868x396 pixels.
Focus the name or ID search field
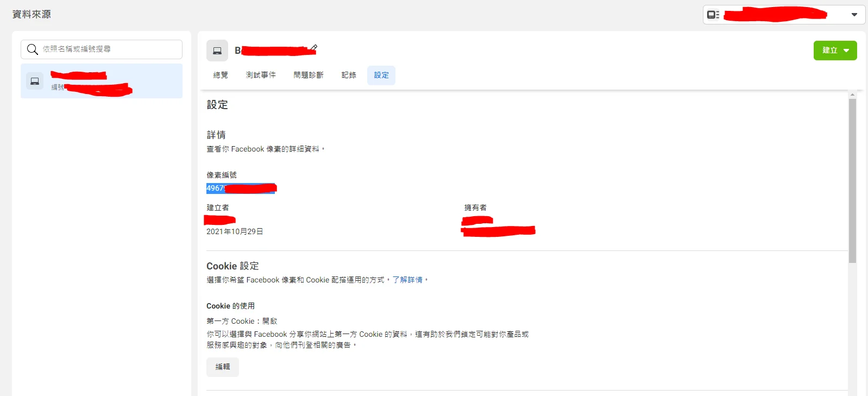[x=102, y=49]
